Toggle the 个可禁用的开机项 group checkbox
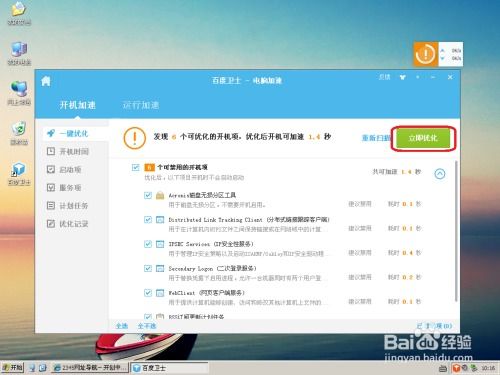Image resolution: width=500 pixels, height=375 pixels. 135,167
